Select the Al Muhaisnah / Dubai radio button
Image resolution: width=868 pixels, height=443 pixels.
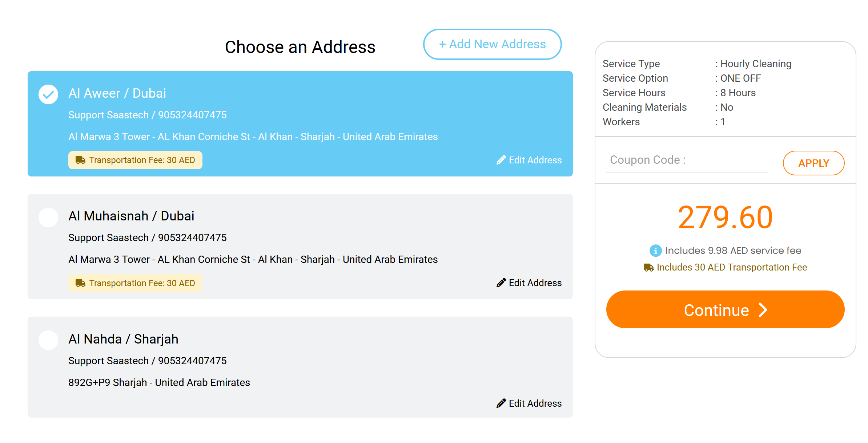(x=48, y=217)
